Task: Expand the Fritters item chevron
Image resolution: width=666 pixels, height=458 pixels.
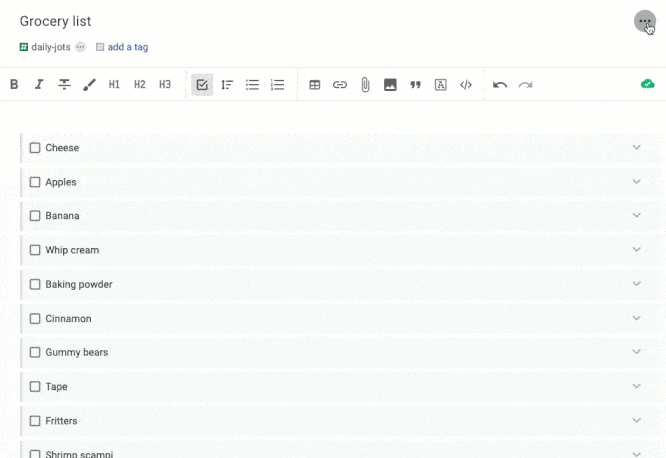Action: click(x=636, y=420)
